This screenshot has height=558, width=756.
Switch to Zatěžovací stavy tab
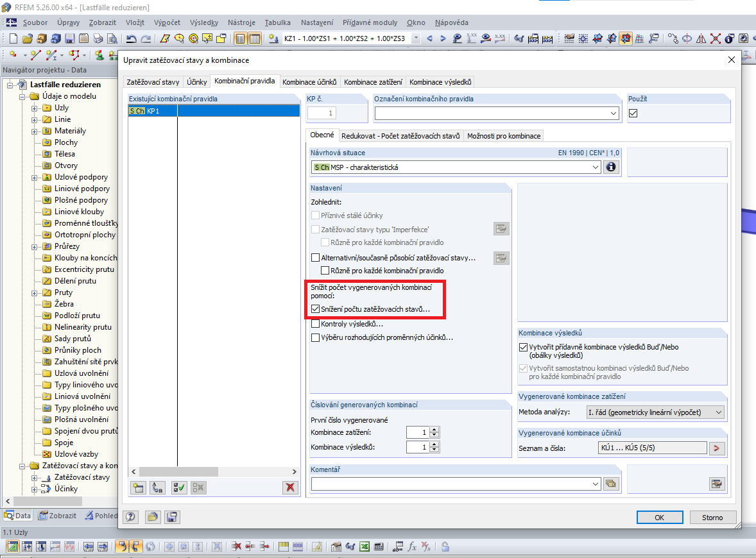pyautogui.click(x=153, y=82)
